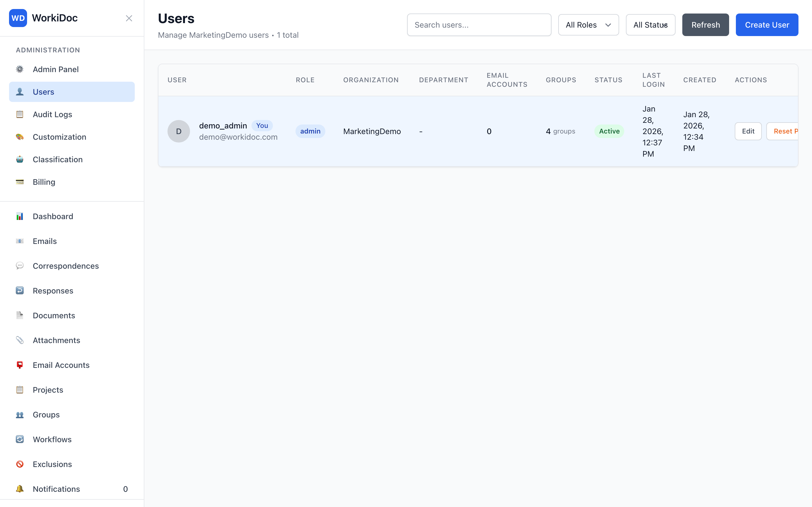
Task: Click the Classification robot icon
Action: pos(20,159)
